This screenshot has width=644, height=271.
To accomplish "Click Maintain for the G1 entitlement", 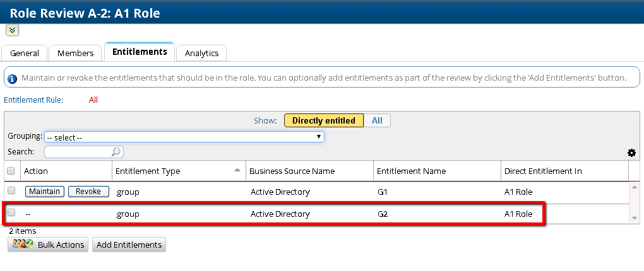I will [45, 192].
